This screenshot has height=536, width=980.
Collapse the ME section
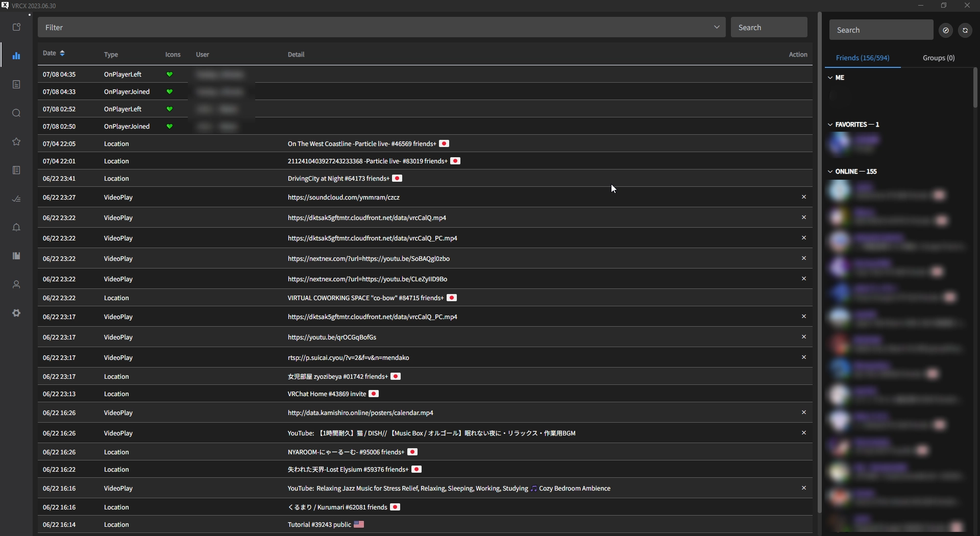click(836, 78)
